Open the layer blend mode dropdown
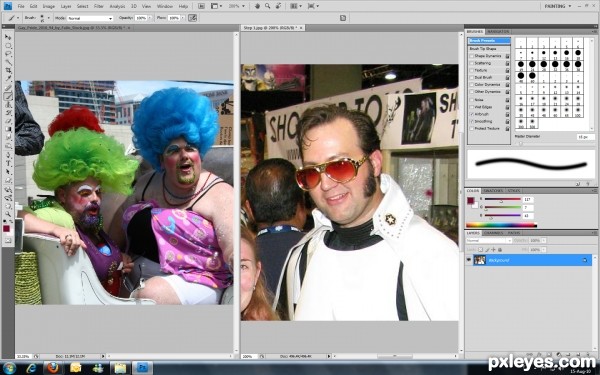The image size is (600, 375). 489,241
